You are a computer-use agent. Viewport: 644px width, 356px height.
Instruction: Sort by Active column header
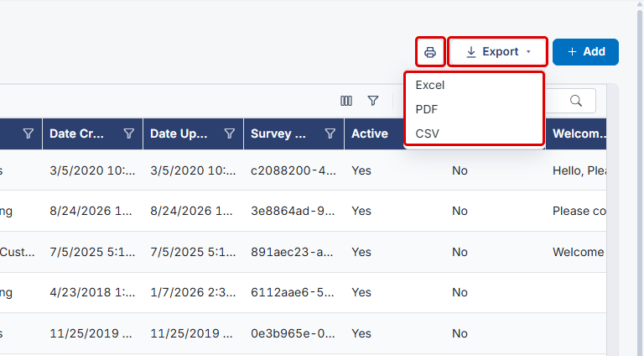coord(370,133)
